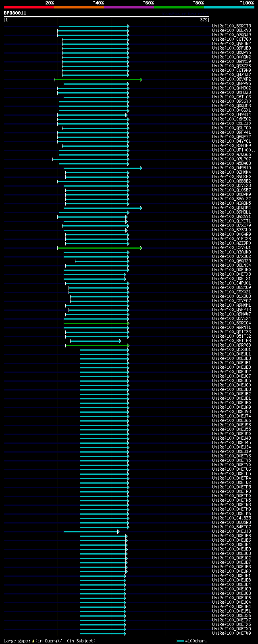Select the UniRef100_A9RP83 label
Image resolution: width=258 pixels, height=644 pixels.
[x=231, y=345]
